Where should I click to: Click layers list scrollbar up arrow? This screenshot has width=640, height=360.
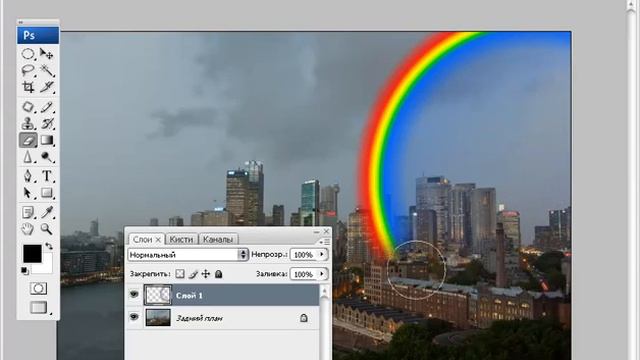(x=324, y=291)
